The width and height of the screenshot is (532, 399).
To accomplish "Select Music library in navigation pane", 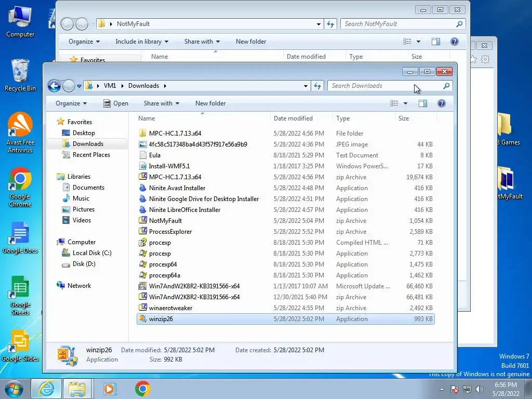I will [81, 198].
